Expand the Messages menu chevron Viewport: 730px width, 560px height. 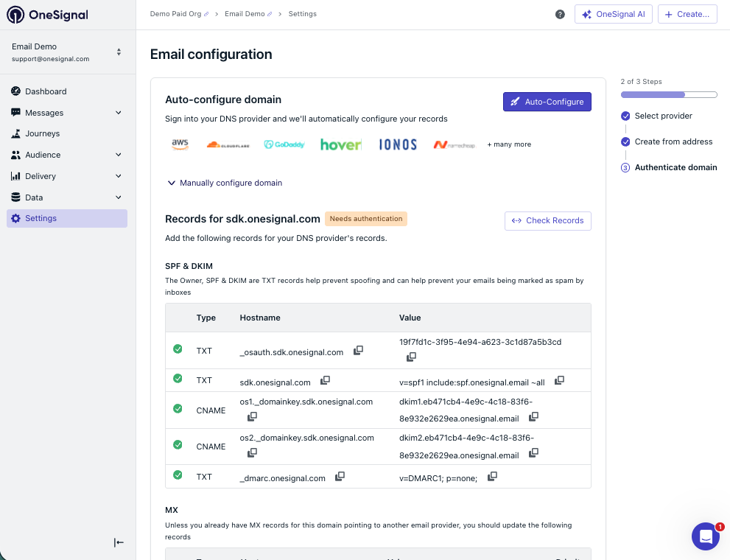pyautogui.click(x=119, y=113)
